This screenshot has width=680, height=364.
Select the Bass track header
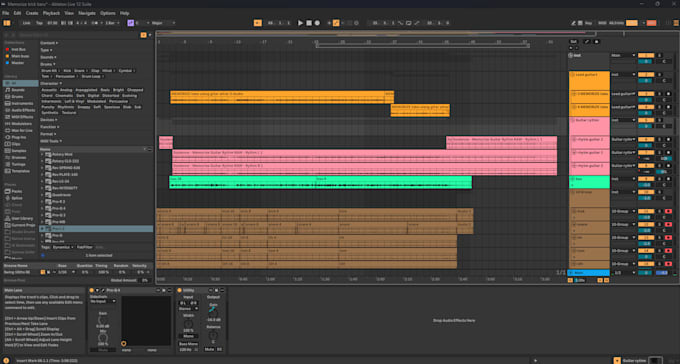(589, 182)
